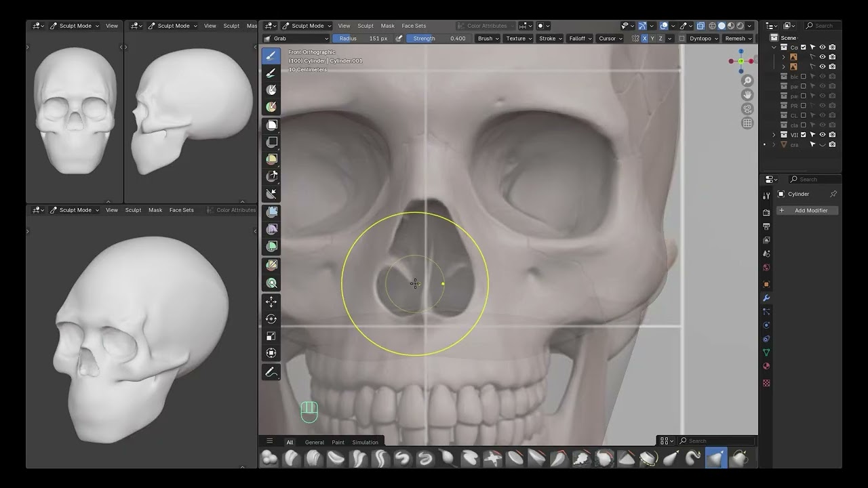Enable the PR collection checkbox in outliner

coord(804,106)
